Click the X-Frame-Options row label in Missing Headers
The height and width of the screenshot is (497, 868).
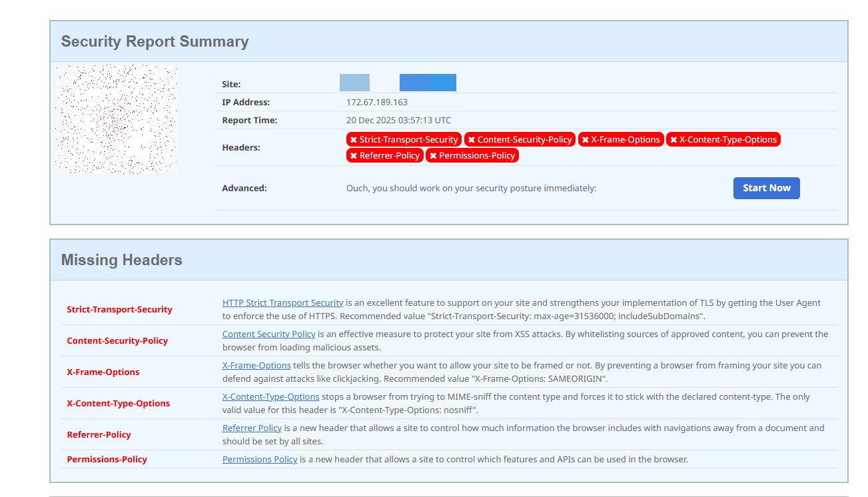click(103, 372)
